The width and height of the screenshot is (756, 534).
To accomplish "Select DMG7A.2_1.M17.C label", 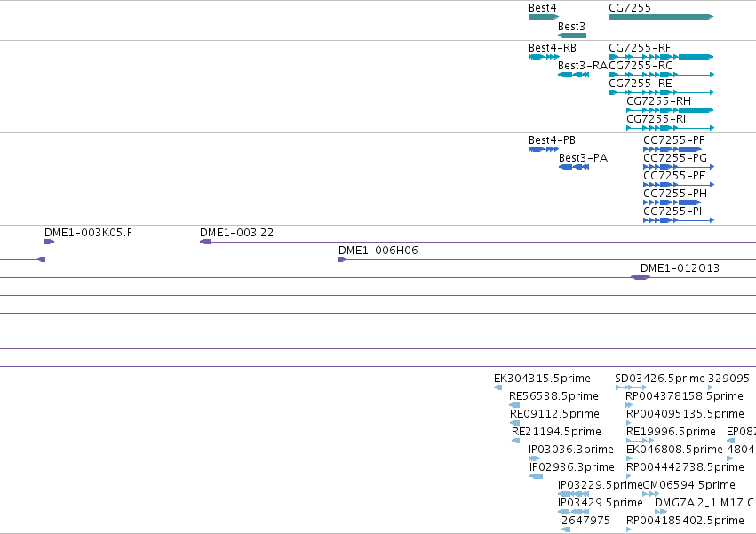I will click(x=704, y=503).
